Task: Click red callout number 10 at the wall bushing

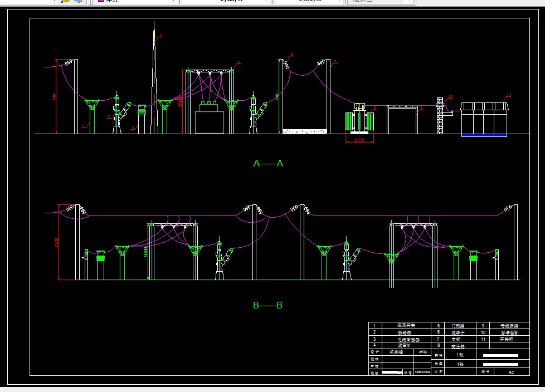Action: pyautogui.click(x=450, y=97)
